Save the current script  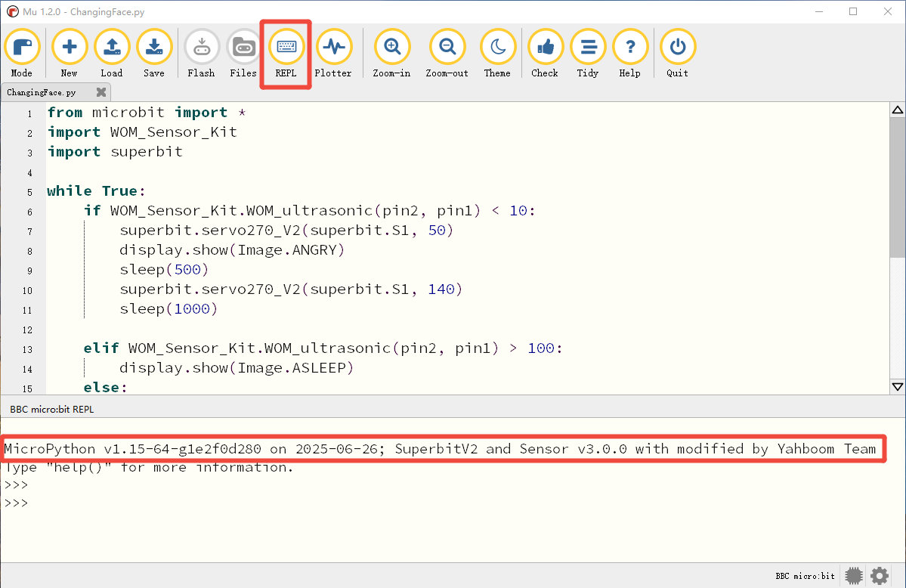(x=154, y=54)
